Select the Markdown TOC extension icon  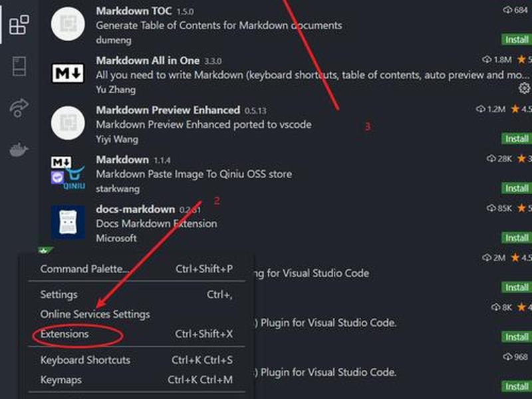tap(68, 24)
